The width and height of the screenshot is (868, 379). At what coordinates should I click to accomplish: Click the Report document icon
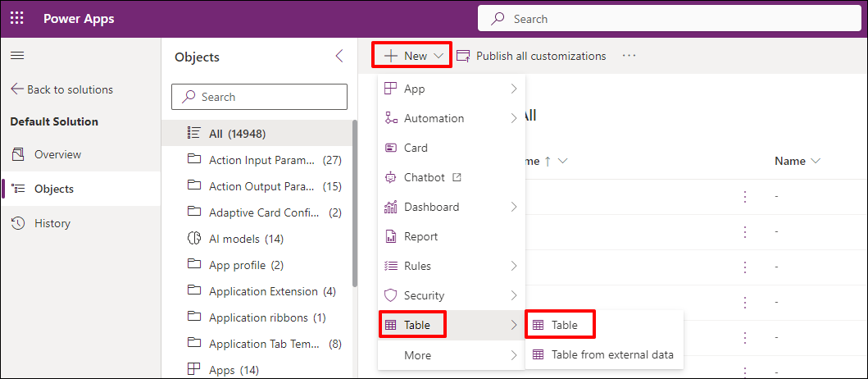coord(391,236)
